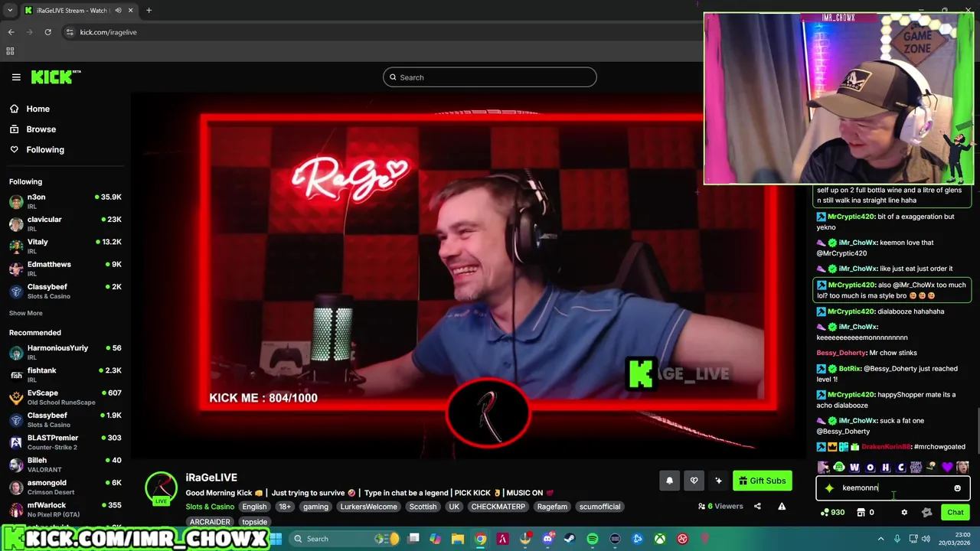The height and width of the screenshot is (551, 980).
Task: Click the KICK logo
Action: (x=55, y=77)
